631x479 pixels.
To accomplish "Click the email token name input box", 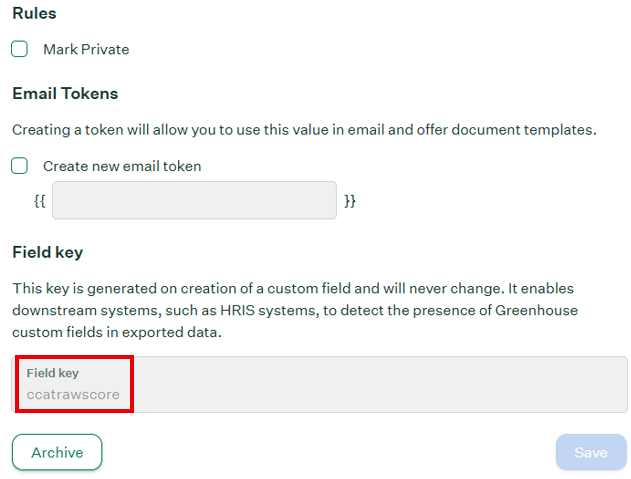I will point(194,200).
